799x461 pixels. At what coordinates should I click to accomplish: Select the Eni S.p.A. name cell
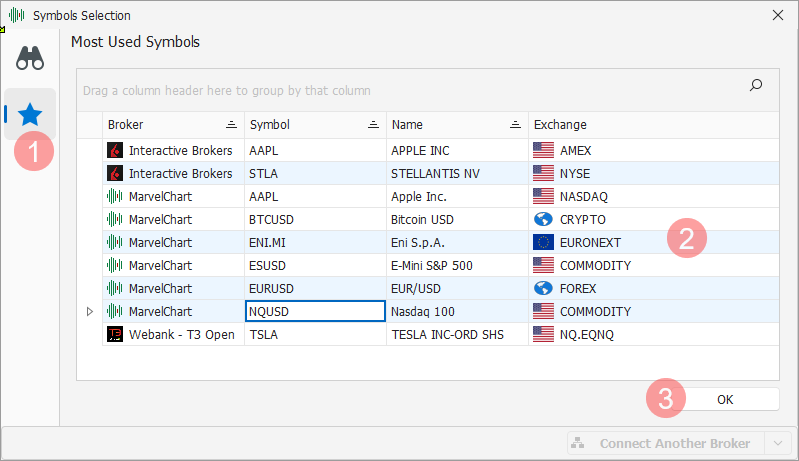pos(458,242)
